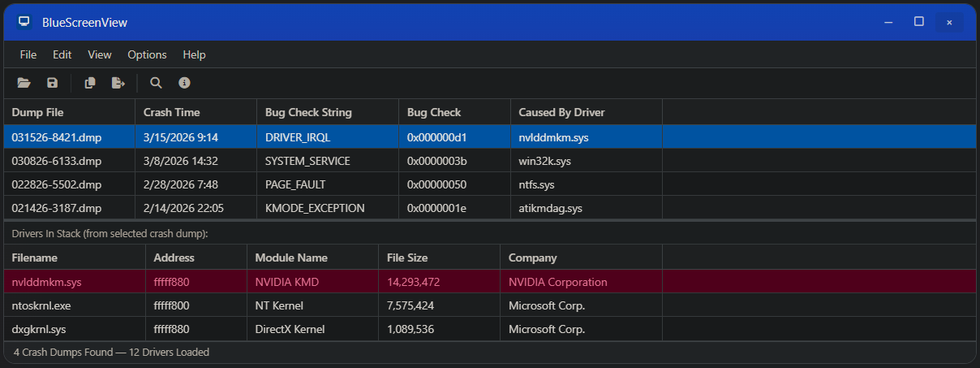Sort by Filename column header
This screenshot has height=368, width=980.
(75, 258)
